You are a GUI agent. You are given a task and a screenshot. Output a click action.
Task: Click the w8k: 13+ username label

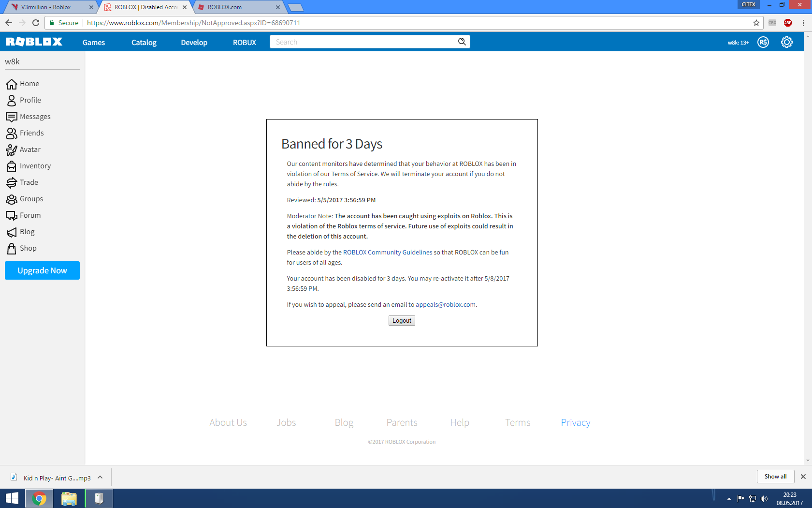pyautogui.click(x=738, y=43)
